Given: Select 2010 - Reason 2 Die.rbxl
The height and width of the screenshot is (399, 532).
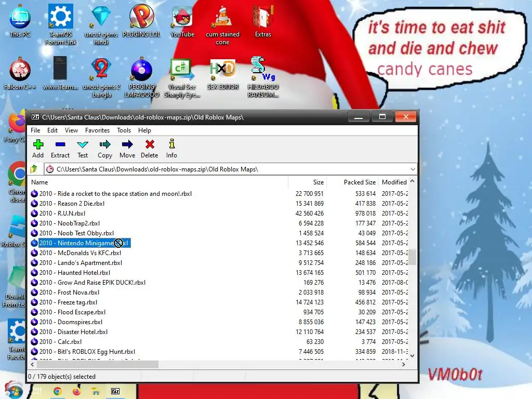Looking at the screenshot, I should point(68,204).
